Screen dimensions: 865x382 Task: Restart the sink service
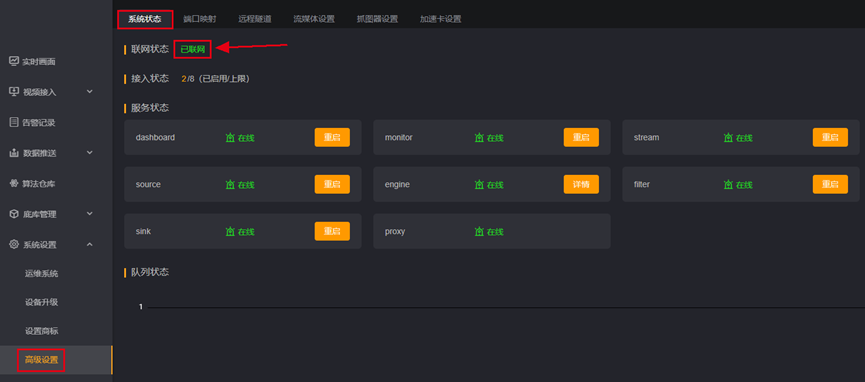(x=332, y=231)
